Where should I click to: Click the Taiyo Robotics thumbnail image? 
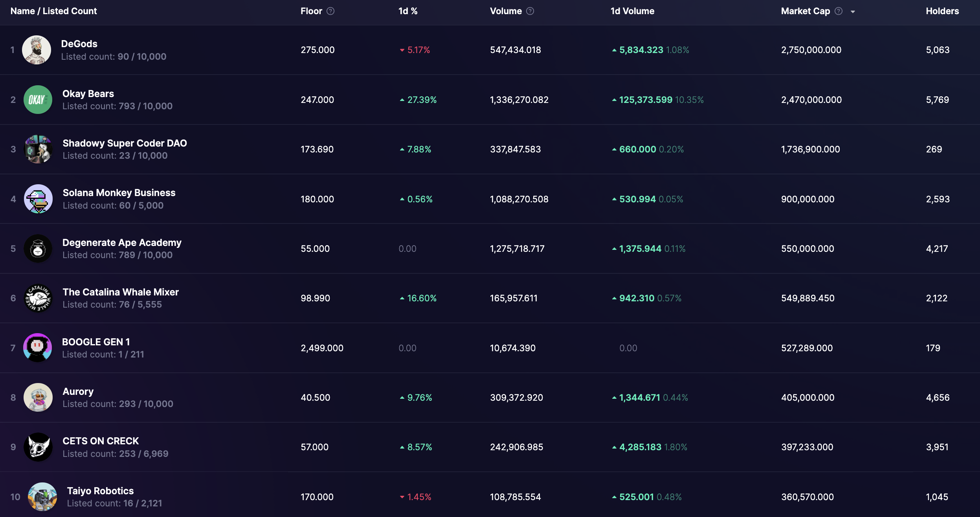[x=42, y=497]
